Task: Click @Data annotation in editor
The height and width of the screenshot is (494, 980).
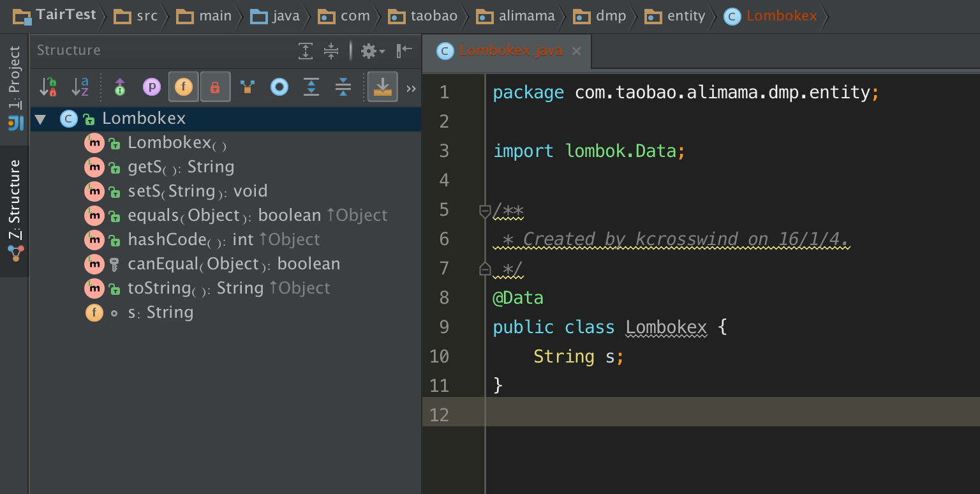Action: [518, 297]
